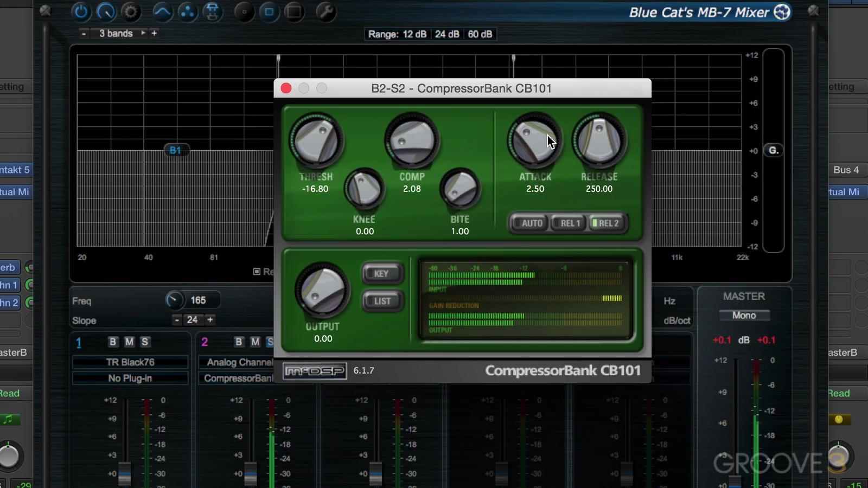Screen dimensions: 868x488
Task: Open the 3 bands arrow menu
Action: coord(143,33)
